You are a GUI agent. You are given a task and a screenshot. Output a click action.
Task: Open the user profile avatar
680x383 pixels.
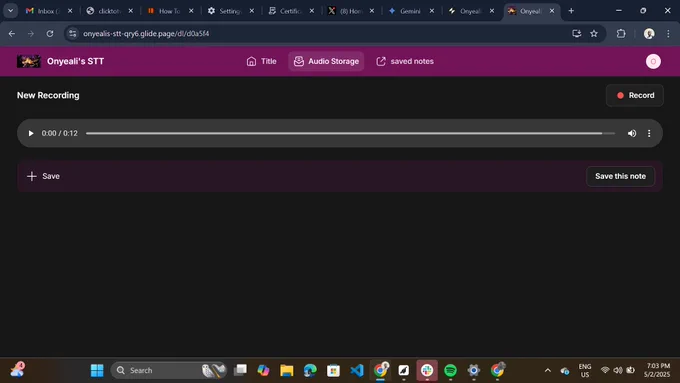653,61
